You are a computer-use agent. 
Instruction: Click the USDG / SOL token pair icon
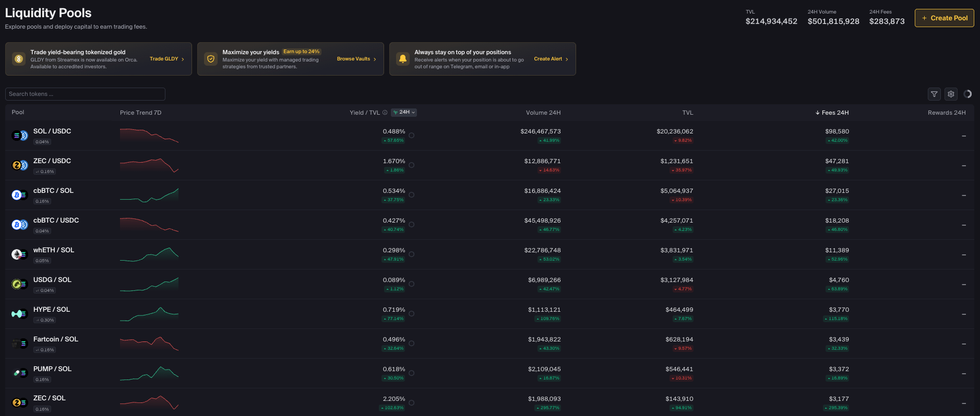(x=19, y=284)
